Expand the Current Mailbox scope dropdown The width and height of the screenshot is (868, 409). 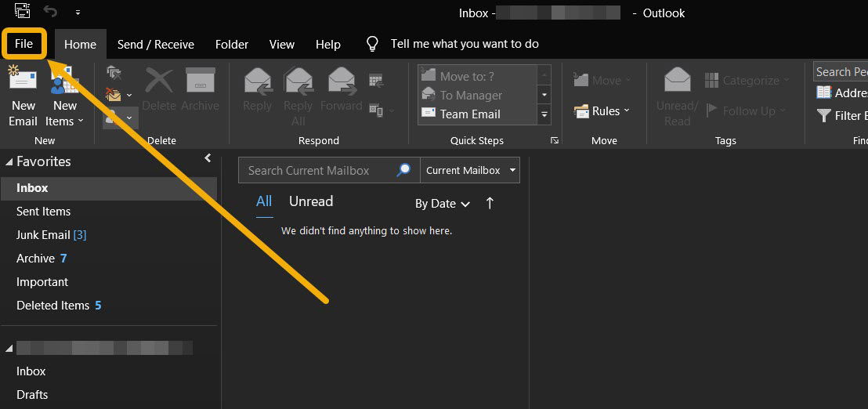point(512,170)
